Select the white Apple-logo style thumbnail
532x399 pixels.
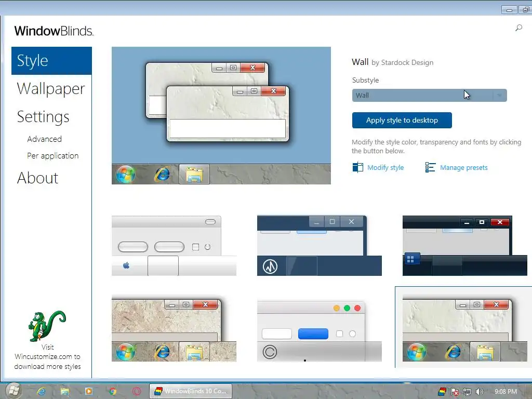click(174, 246)
